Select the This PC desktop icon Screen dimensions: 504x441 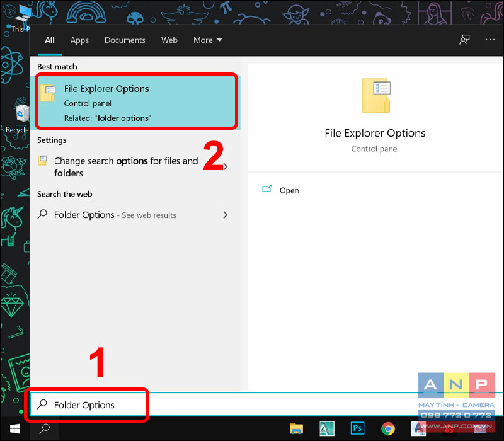[x=21, y=19]
